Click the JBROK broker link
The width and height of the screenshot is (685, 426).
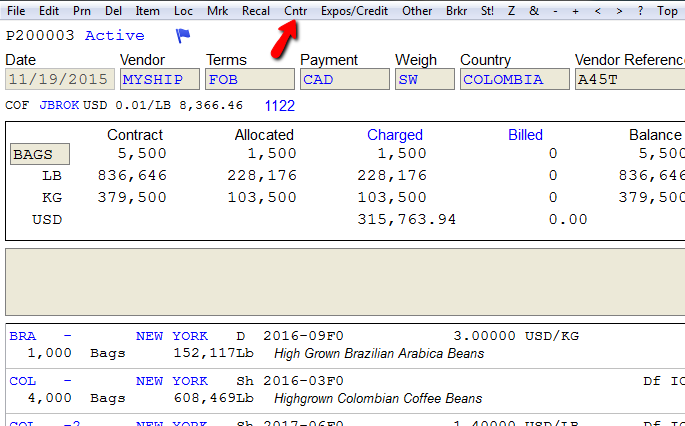tap(59, 105)
